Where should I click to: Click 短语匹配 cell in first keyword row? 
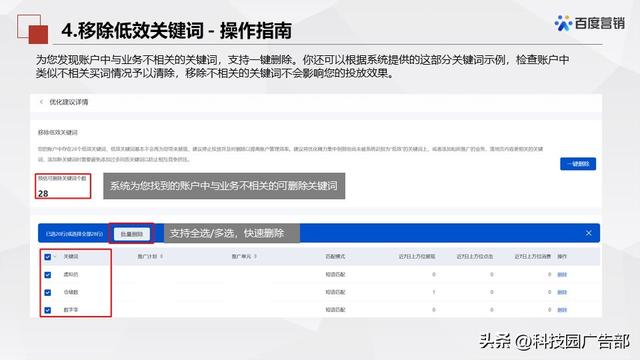[x=335, y=275]
